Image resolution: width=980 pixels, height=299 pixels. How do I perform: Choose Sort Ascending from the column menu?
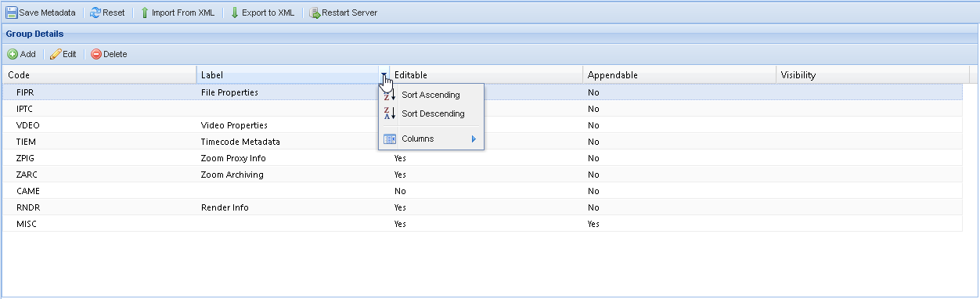pyautogui.click(x=431, y=95)
